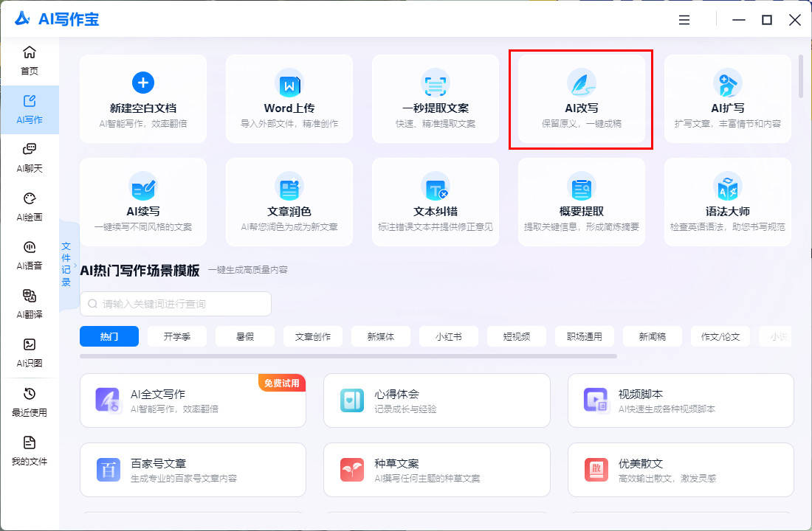Viewport: 812px width, 531px height.
Task: Choose the 职场通用 category tab
Action: (x=583, y=336)
